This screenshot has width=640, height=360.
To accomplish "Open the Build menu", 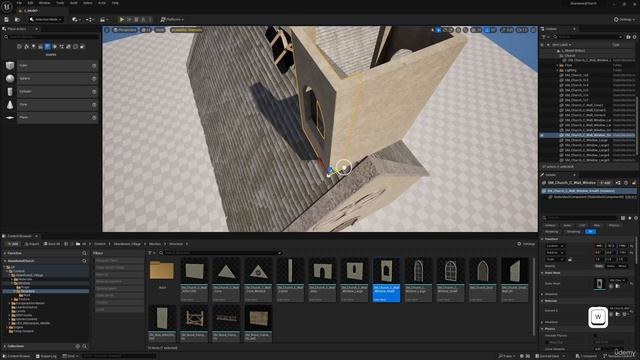I will tap(73, 3).
